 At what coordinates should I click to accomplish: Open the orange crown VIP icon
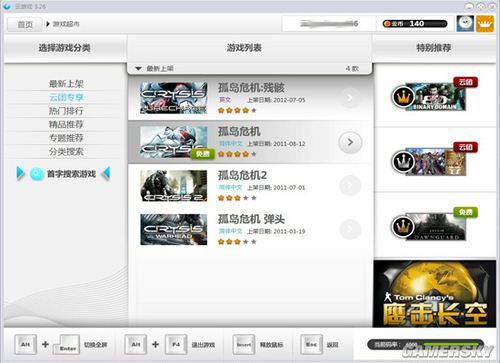[485, 24]
